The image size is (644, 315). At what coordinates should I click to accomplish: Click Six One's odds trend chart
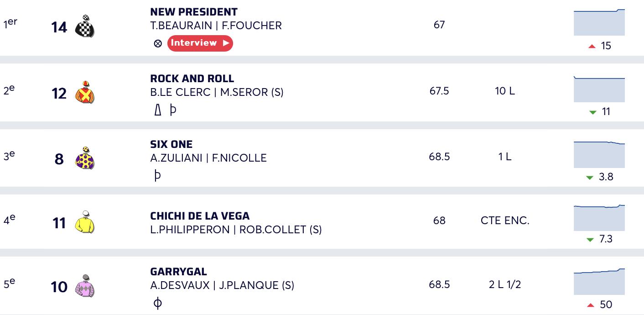click(x=599, y=154)
